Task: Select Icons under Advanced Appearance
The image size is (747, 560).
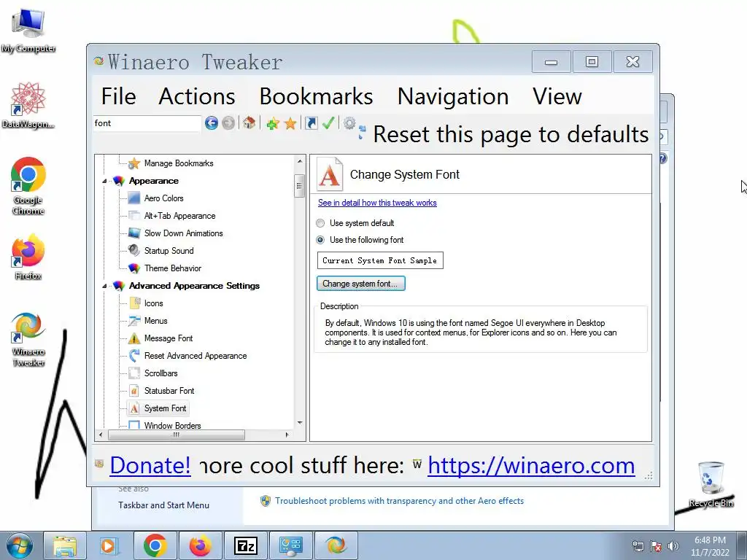Action: pyautogui.click(x=153, y=303)
